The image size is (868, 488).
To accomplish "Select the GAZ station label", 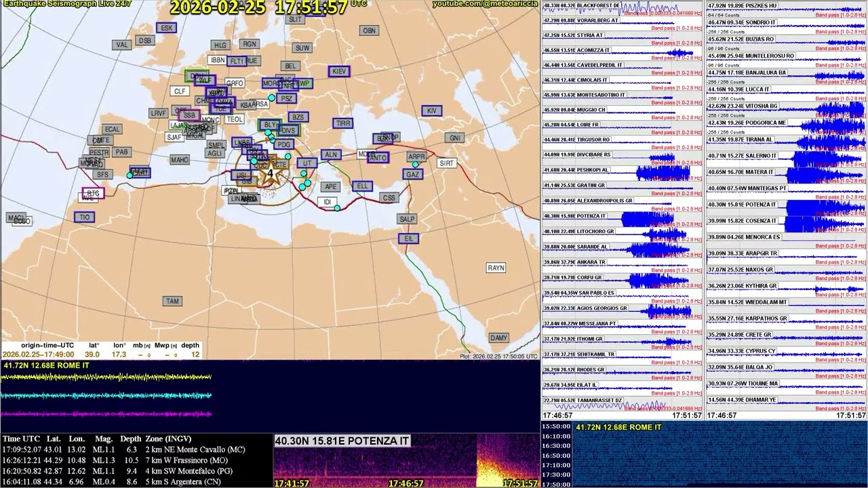I will [x=413, y=174].
